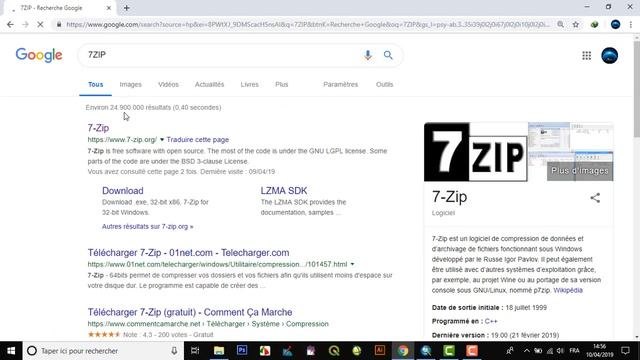Open the Google account avatar

coord(609,56)
